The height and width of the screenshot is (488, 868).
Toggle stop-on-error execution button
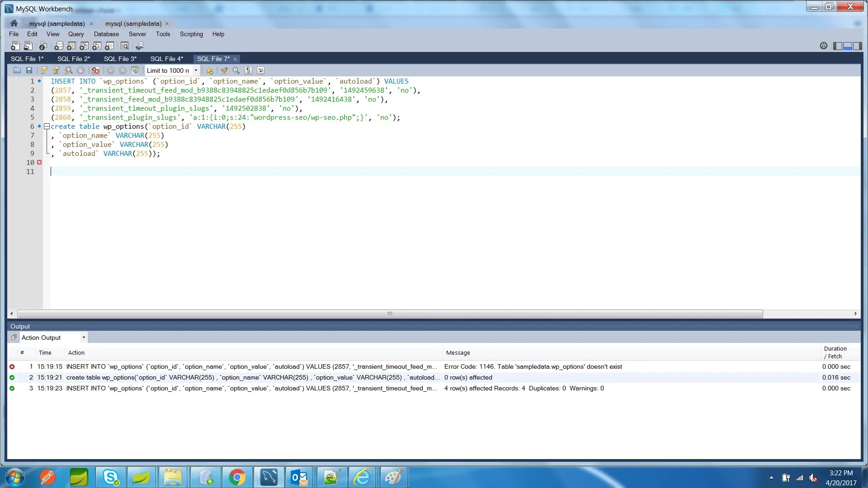coord(95,70)
